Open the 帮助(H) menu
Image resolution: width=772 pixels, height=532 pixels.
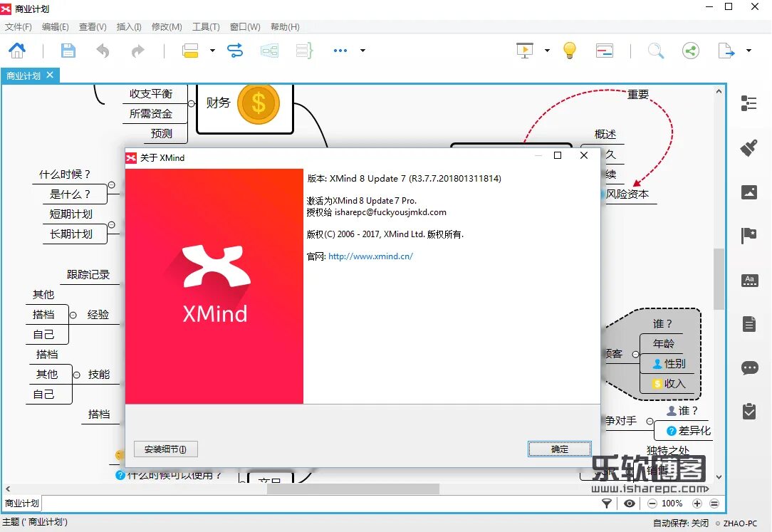click(285, 26)
